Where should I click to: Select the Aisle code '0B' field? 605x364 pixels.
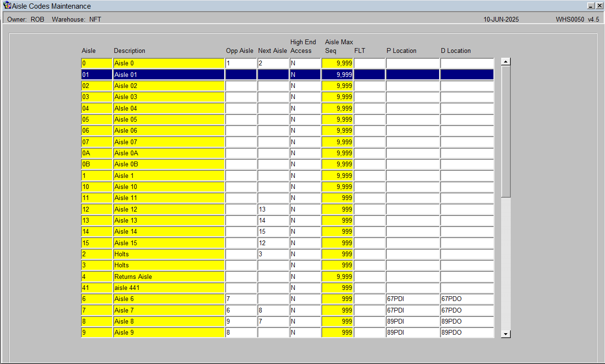[x=97, y=164]
